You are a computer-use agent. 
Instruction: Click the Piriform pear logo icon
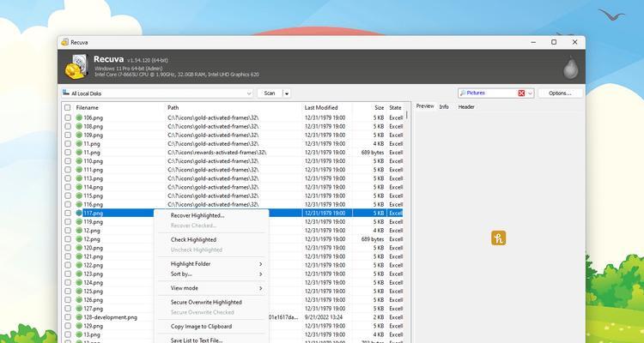[571, 68]
